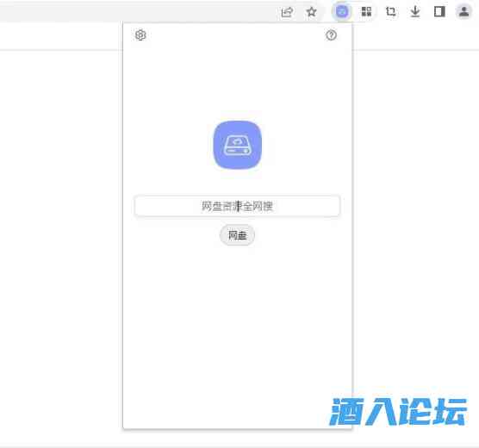Show the browser downloads arrow icon
479x448 pixels.
click(415, 11)
